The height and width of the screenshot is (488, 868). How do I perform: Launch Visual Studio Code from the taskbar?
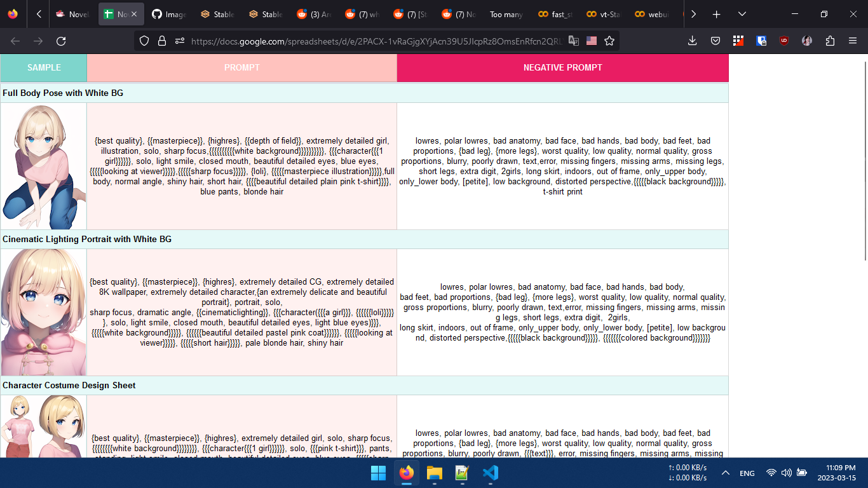pyautogui.click(x=489, y=473)
